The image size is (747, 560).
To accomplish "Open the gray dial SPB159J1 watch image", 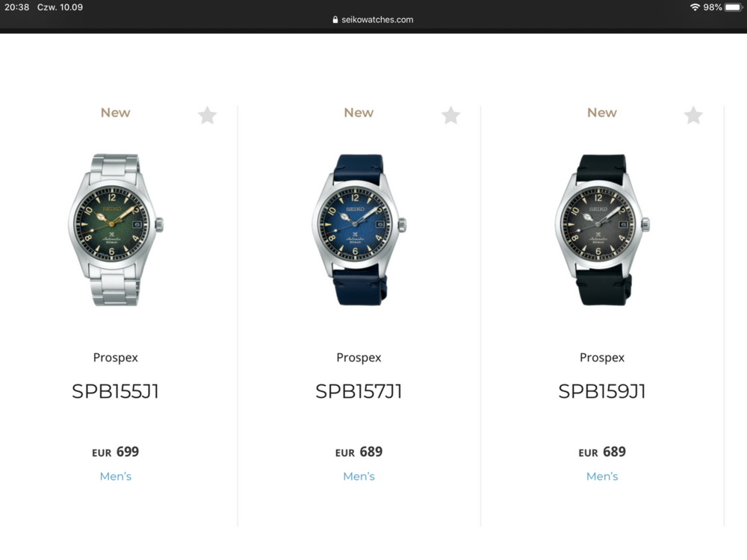I will pyautogui.click(x=602, y=229).
